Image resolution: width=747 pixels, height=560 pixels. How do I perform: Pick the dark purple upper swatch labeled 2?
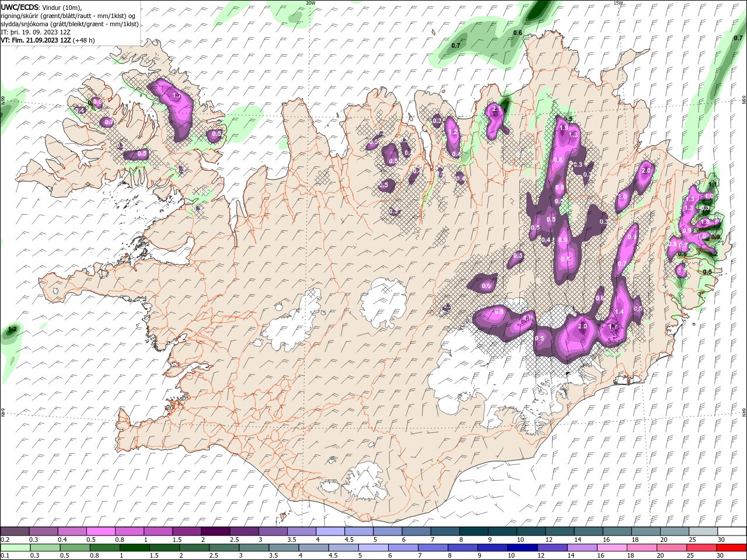(215, 531)
